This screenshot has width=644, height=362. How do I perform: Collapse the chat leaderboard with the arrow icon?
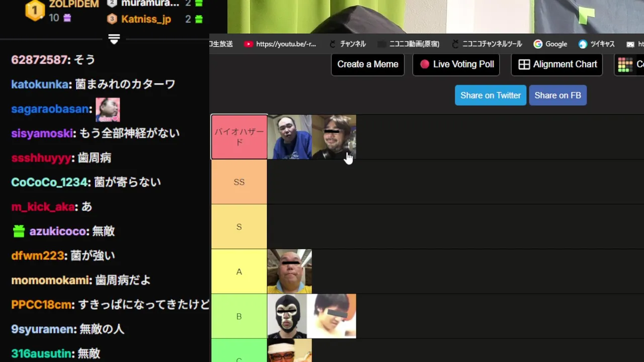[114, 39]
